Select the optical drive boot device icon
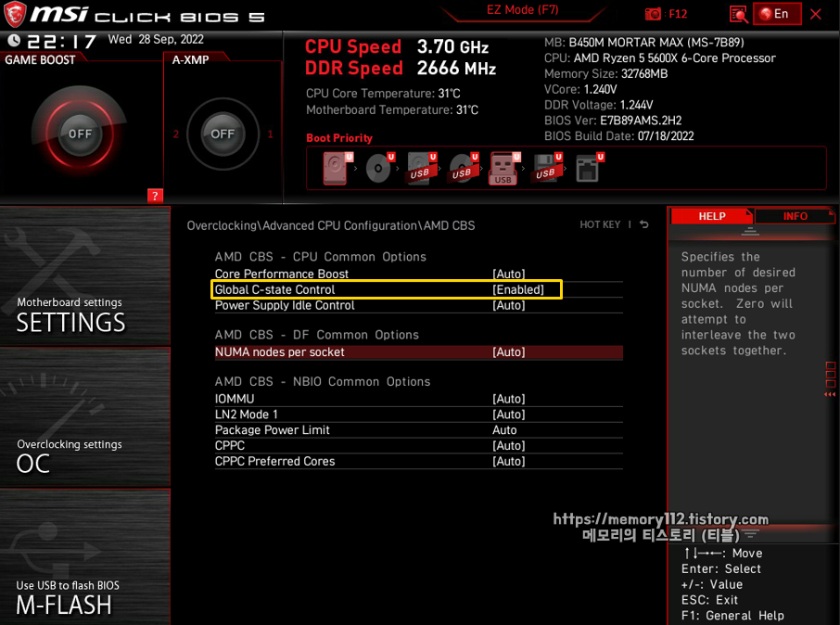 coord(380,169)
